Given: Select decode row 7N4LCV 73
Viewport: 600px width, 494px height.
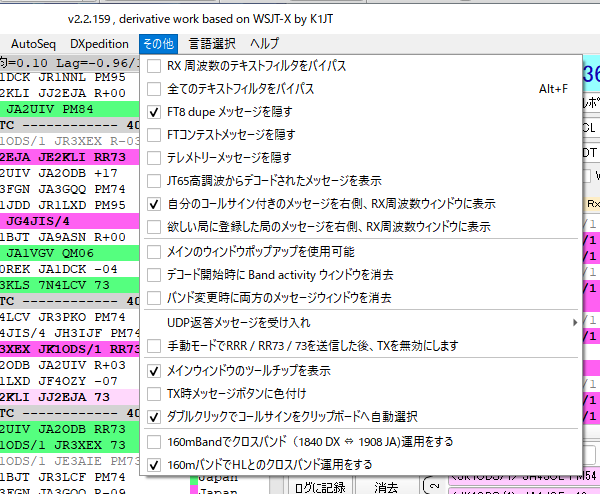Looking at the screenshot, I should coord(70,285).
